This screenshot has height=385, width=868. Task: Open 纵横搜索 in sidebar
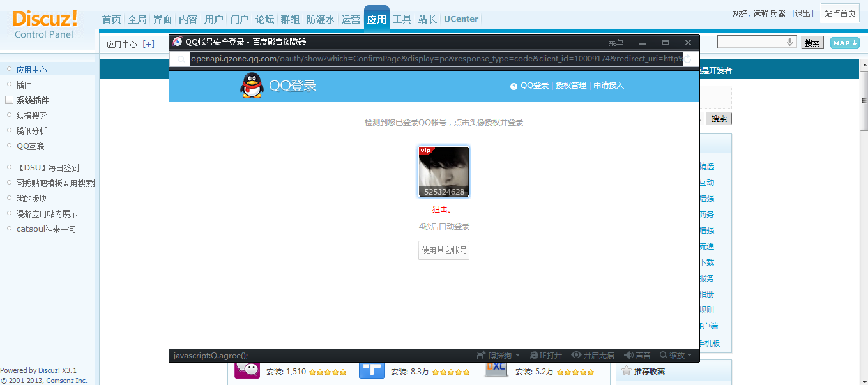pos(31,116)
